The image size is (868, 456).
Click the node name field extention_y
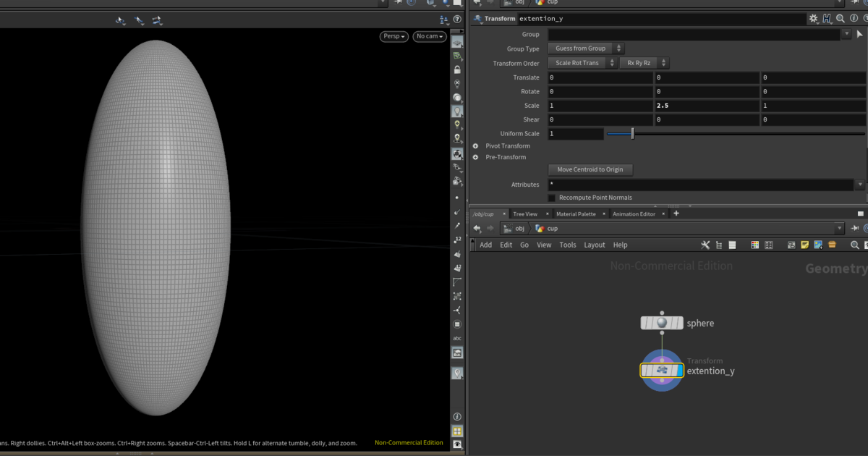tap(661, 19)
